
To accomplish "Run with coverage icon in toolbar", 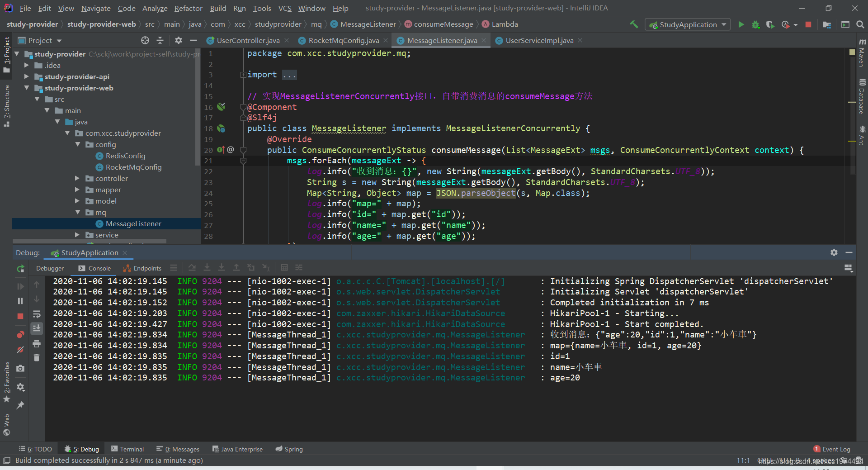I will 770,24.
